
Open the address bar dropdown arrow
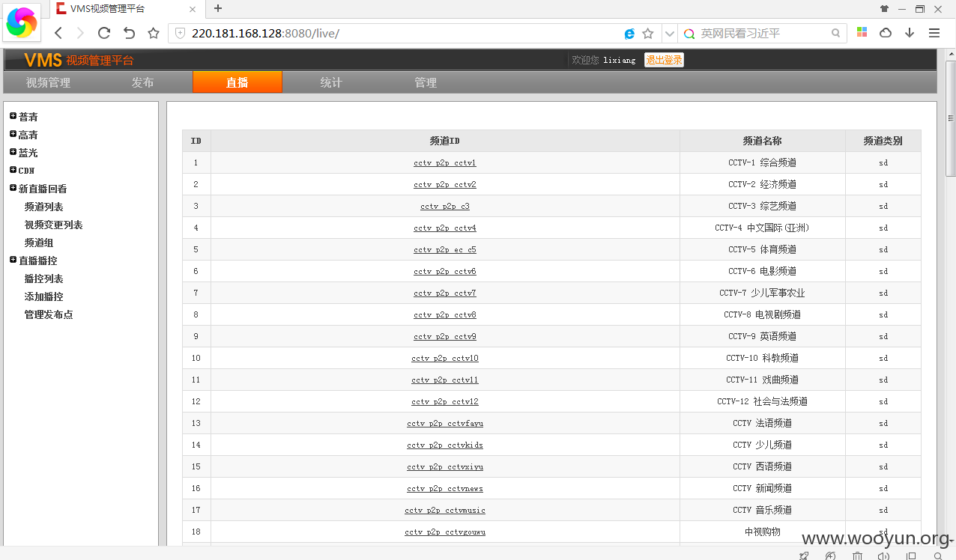[x=669, y=34]
